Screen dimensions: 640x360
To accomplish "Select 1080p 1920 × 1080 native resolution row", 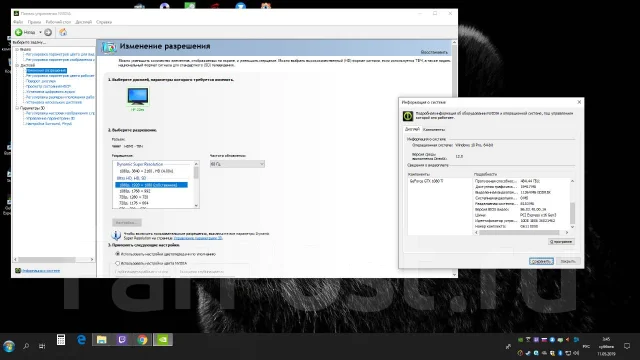I will 151,185.
